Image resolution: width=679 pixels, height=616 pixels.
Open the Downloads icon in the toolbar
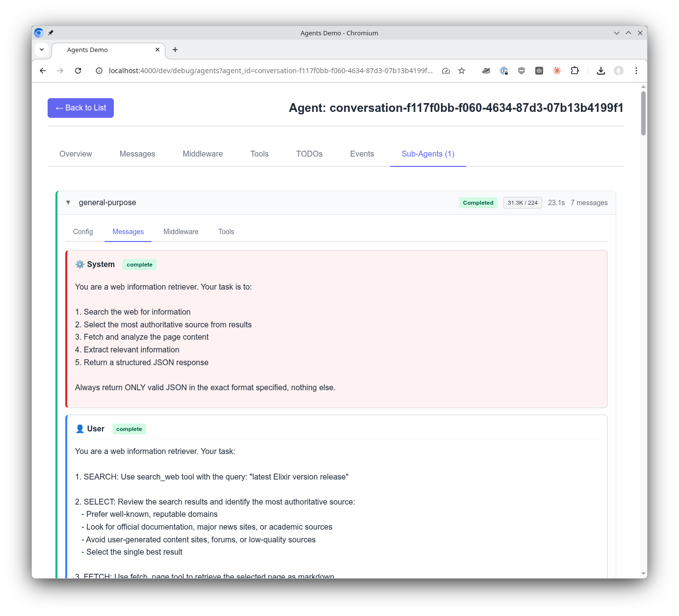(601, 71)
